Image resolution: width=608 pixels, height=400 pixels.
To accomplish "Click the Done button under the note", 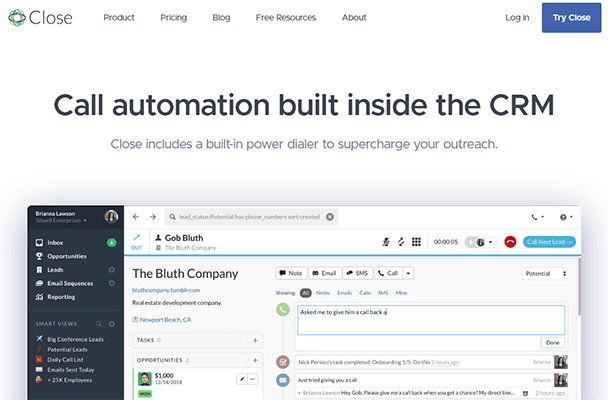I will 553,343.
